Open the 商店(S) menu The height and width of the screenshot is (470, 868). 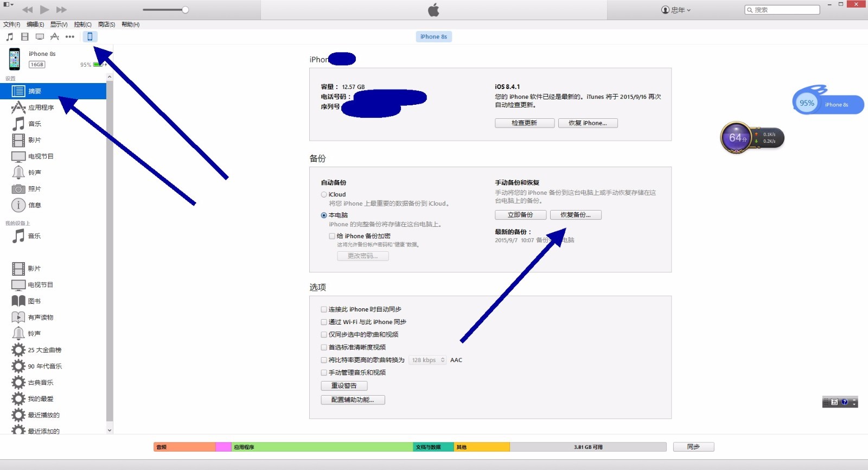point(107,24)
